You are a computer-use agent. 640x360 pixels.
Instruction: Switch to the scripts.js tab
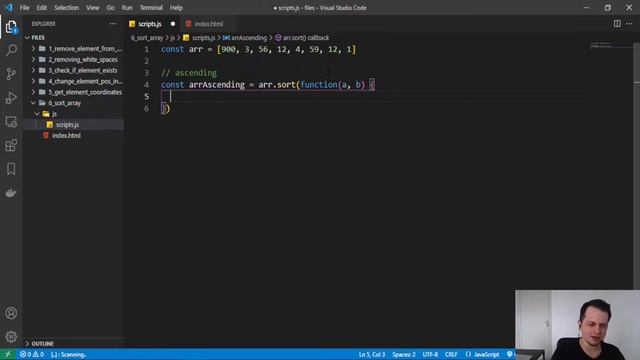pyautogui.click(x=150, y=24)
